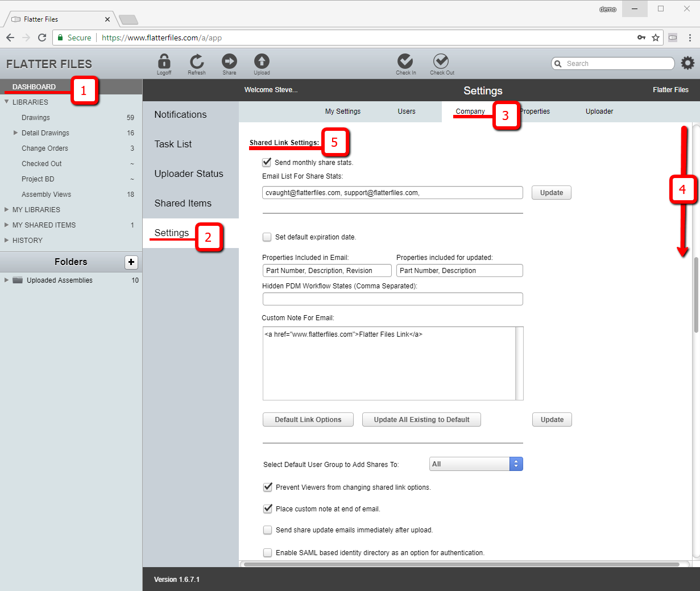Open the Drawings library

click(36, 117)
